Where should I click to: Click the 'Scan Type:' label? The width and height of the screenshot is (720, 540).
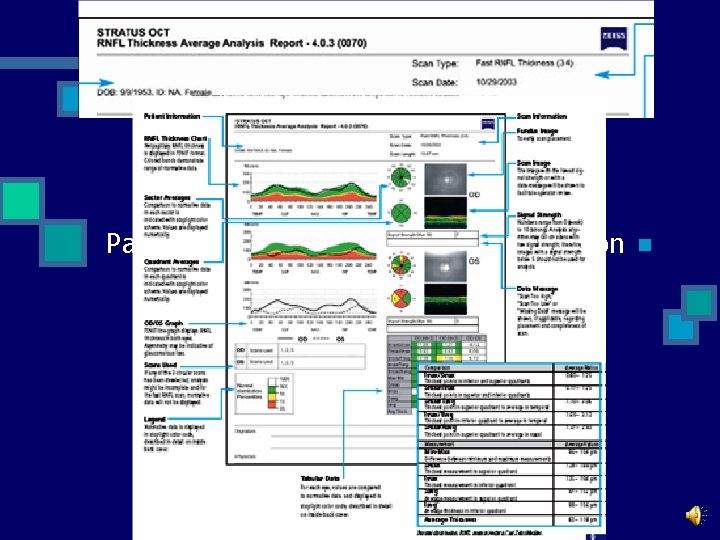tap(435, 63)
